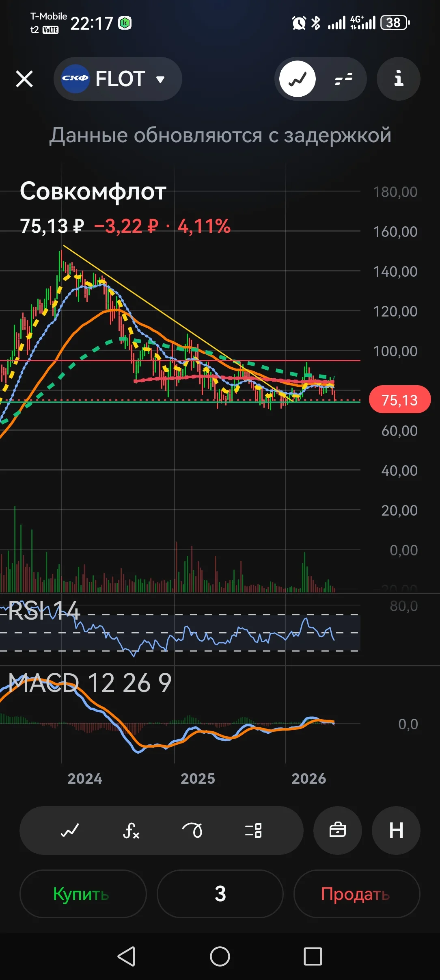
Task: Tap the delayed data notice text
Action: tap(220, 135)
